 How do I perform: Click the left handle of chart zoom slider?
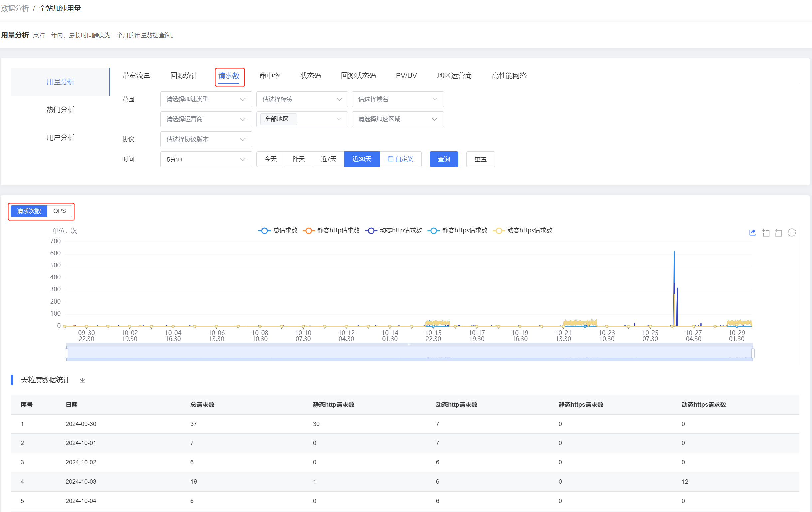coord(67,353)
